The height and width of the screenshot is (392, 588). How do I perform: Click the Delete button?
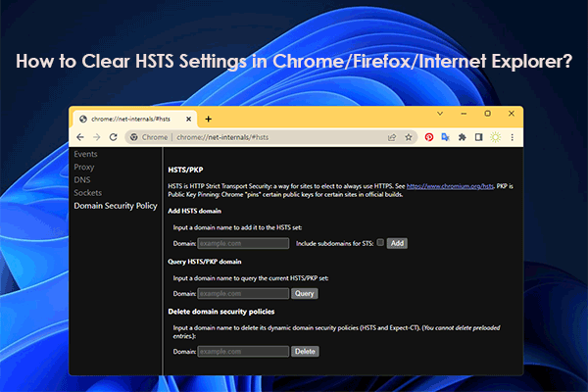[305, 352]
